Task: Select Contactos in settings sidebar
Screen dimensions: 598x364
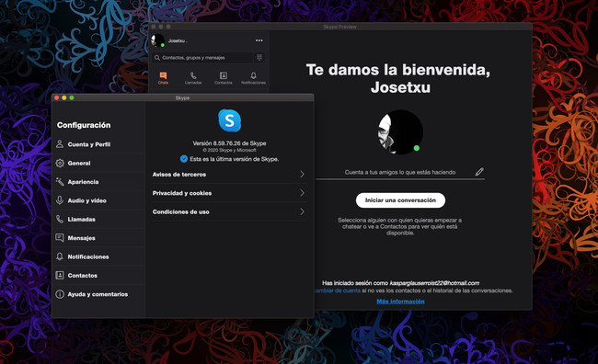Action: click(98, 275)
